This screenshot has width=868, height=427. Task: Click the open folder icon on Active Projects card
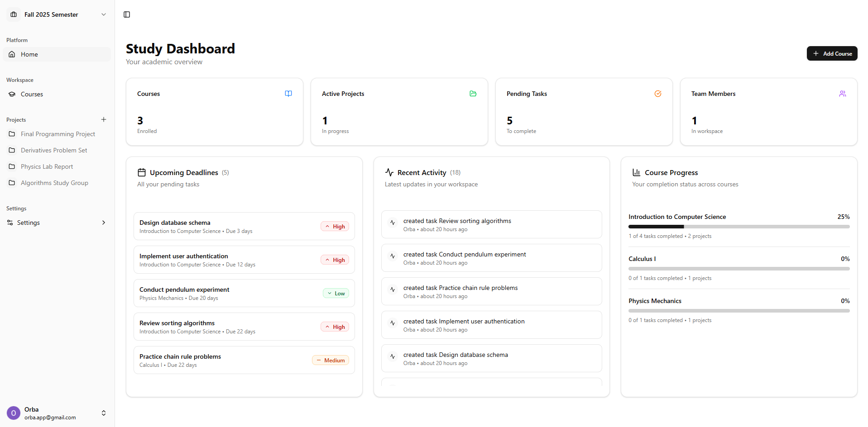(473, 94)
